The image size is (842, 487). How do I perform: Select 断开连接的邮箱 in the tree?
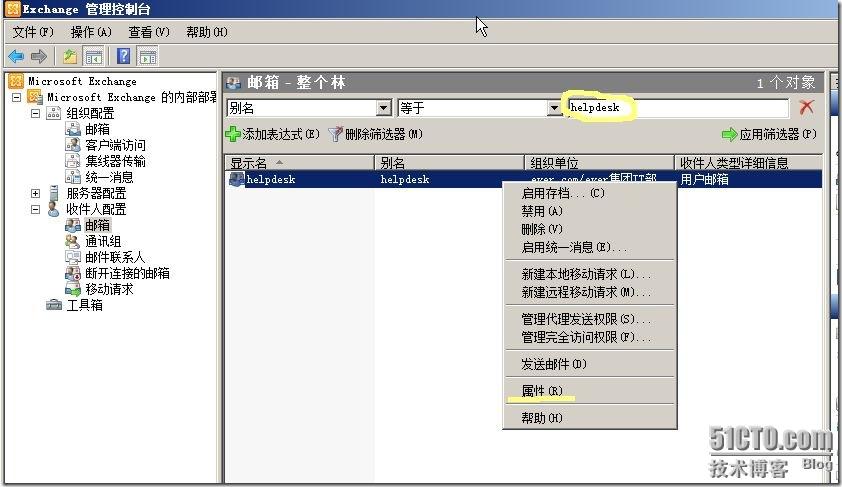tap(126, 273)
